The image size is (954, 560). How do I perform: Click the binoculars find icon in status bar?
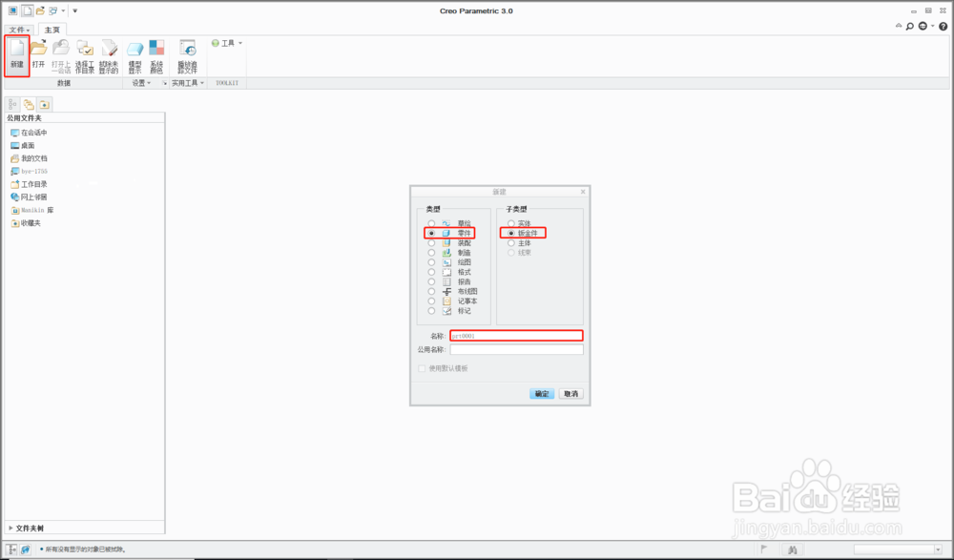tap(792, 550)
